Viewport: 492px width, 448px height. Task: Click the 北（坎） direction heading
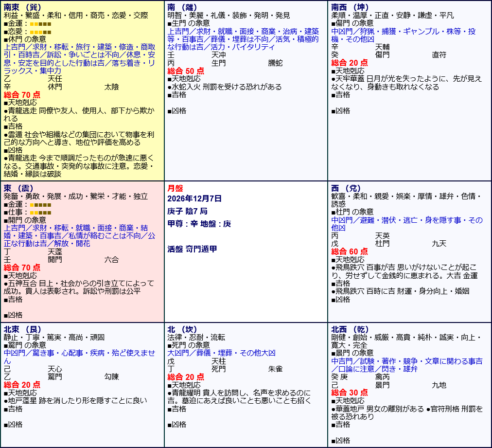tap(182, 329)
